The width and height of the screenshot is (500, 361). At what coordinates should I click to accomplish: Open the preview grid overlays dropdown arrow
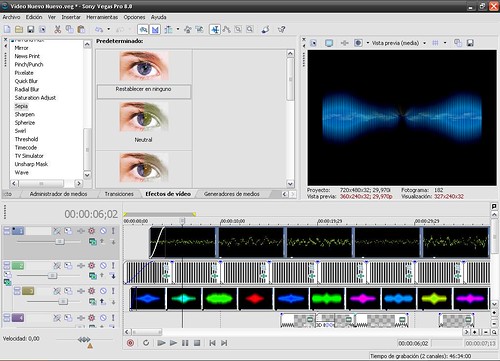coord(445,43)
